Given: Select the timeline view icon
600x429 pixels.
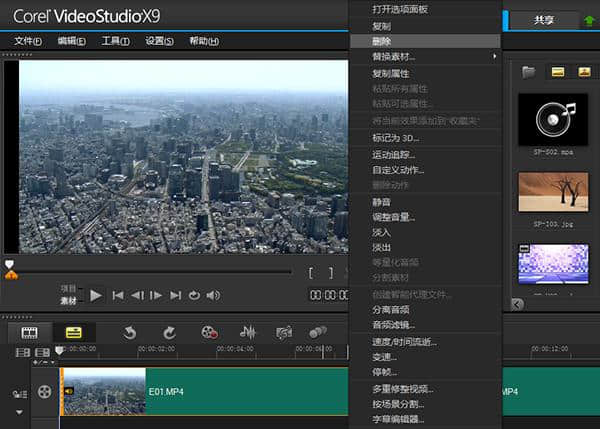Looking at the screenshot, I should 73,332.
